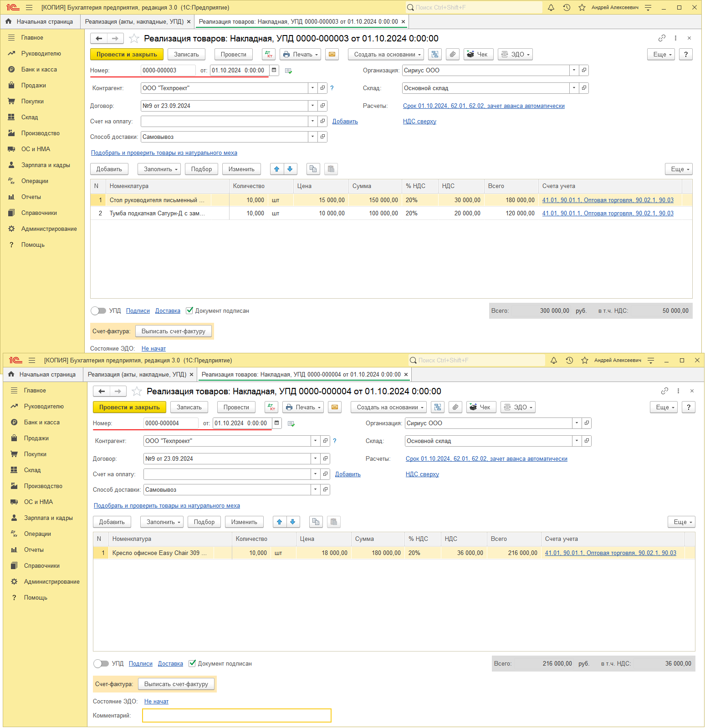
Task: Click favorites star in top window title bar
Action: pos(582,7)
